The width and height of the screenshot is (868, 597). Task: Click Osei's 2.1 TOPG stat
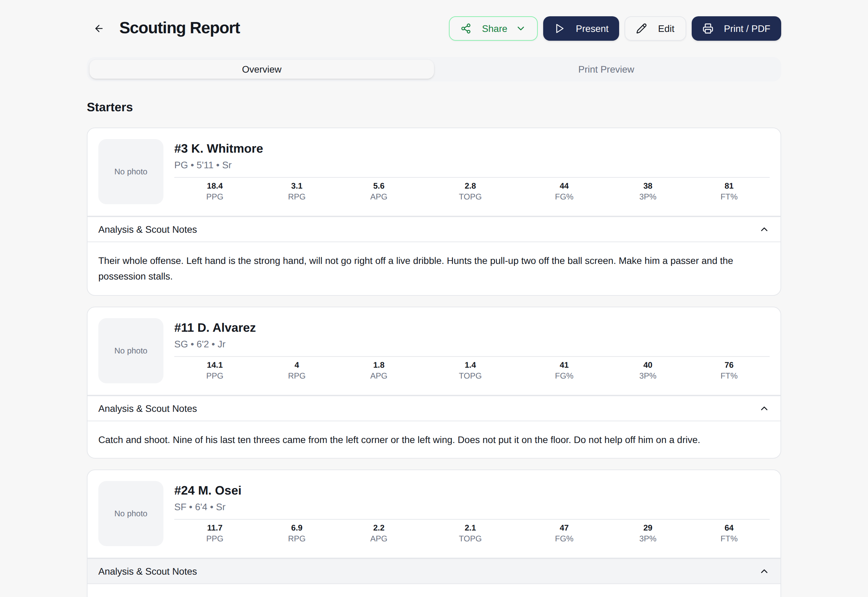(470, 533)
